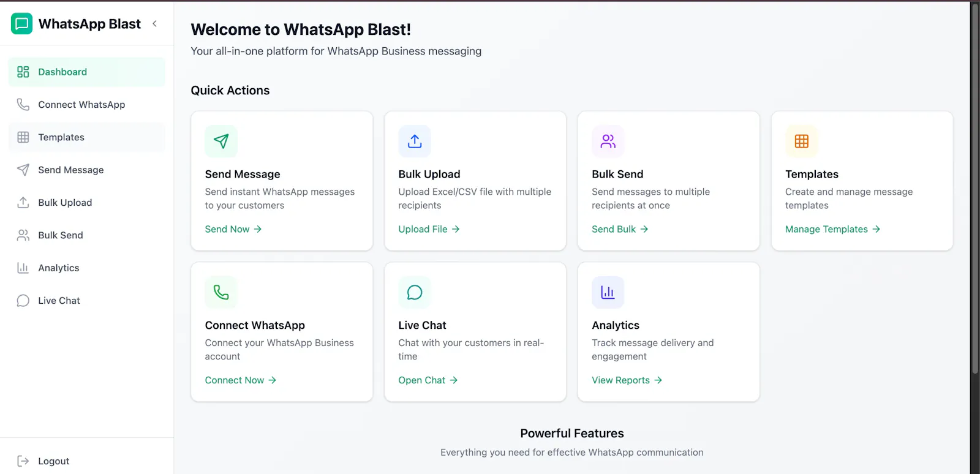Click the green phone icon on Connect WhatsApp card

click(221, 293)
